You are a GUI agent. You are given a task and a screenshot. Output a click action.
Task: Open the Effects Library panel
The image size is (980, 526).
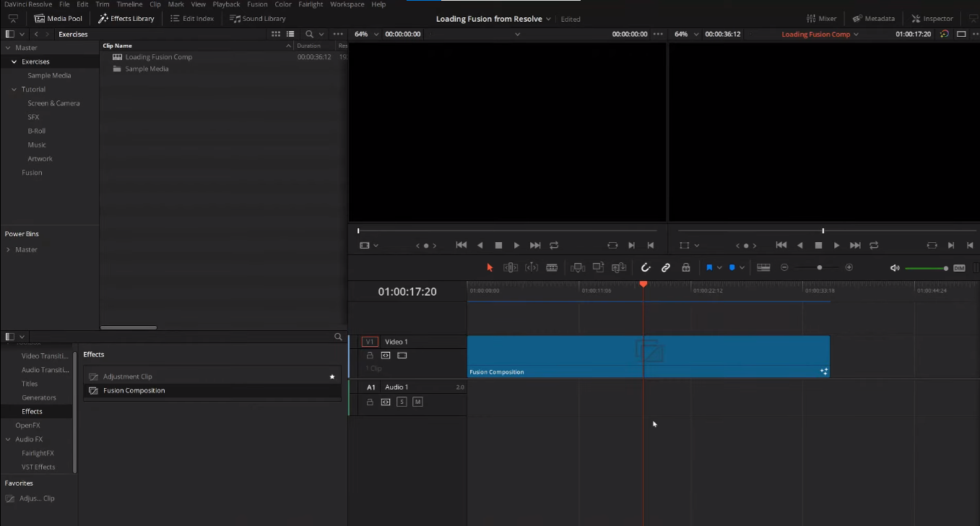[126, 18]
